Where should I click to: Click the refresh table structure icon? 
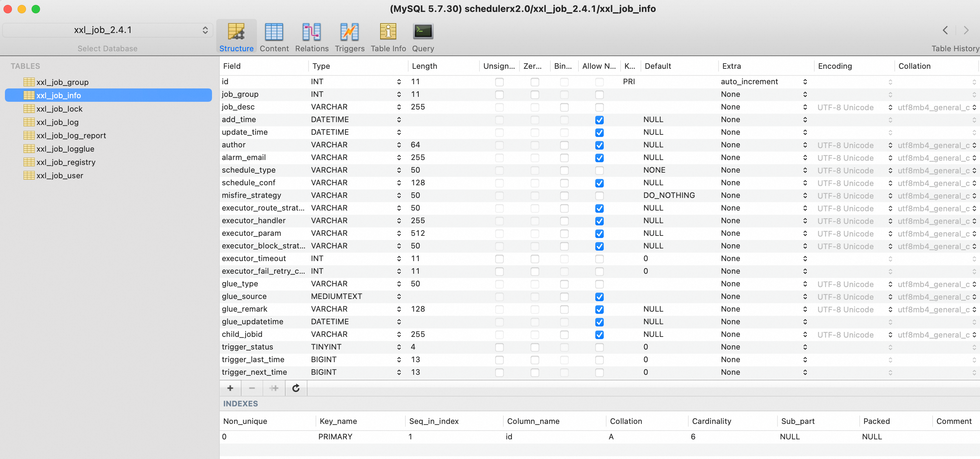coord(296,388)
